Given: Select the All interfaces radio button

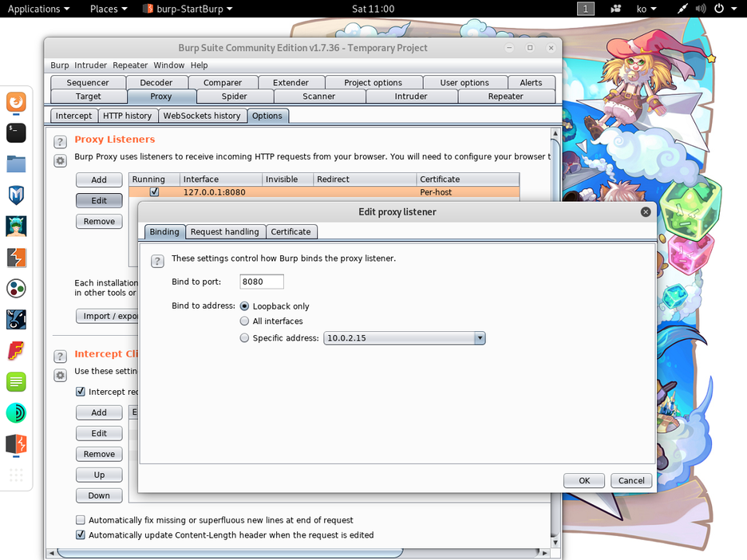Looking at the screenshot, I should (x=244, y=321).
